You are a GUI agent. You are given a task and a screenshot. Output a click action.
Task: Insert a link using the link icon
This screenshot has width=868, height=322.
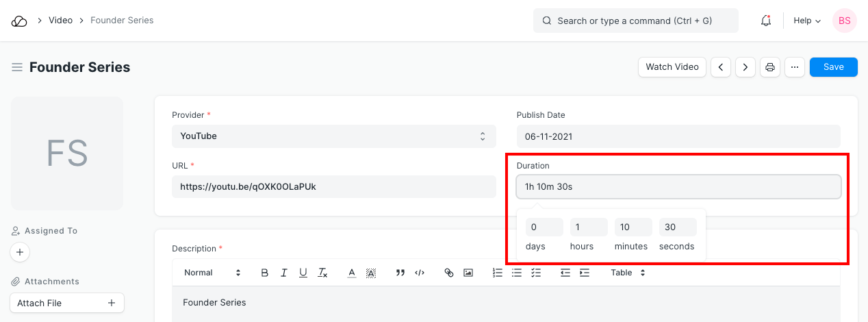(x=449, y=273)
